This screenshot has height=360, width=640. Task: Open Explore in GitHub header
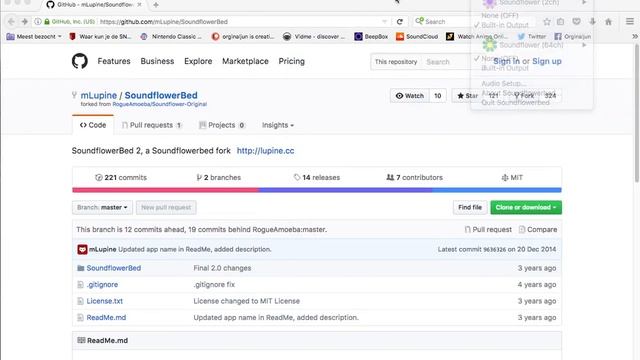198,61
